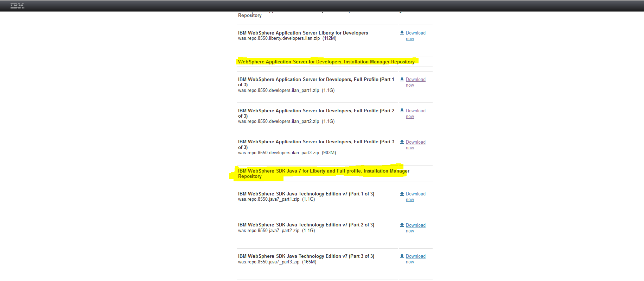
Task: Click download arrow icon for Full Profile Part 2
Action: click(x=402, y=111)
